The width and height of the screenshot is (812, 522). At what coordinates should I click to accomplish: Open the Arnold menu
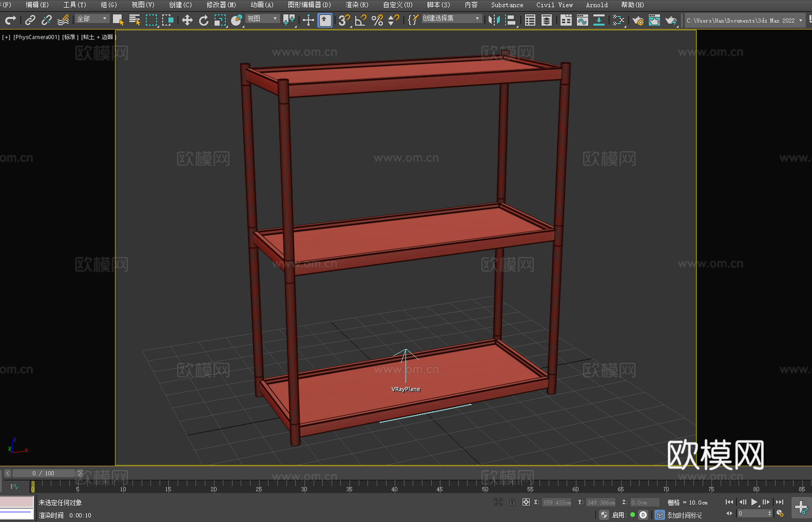(x=597, y=5)
